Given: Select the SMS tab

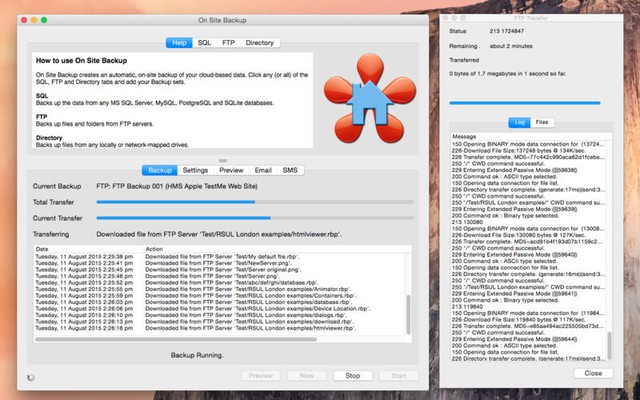Looking at the screenshot, I should pyautogui.click(x=290, y=171).
